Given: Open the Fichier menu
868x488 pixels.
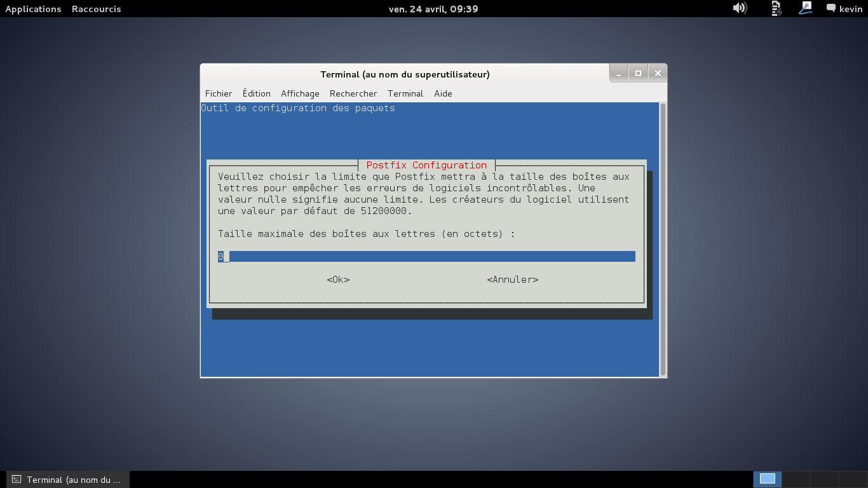Looking at the screenshot, I should tap(219, 93).
